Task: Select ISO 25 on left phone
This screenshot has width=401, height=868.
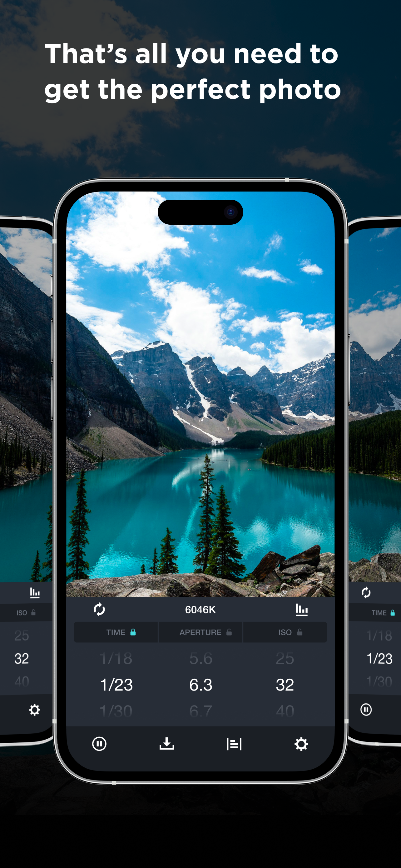Action: pos(22,636)
